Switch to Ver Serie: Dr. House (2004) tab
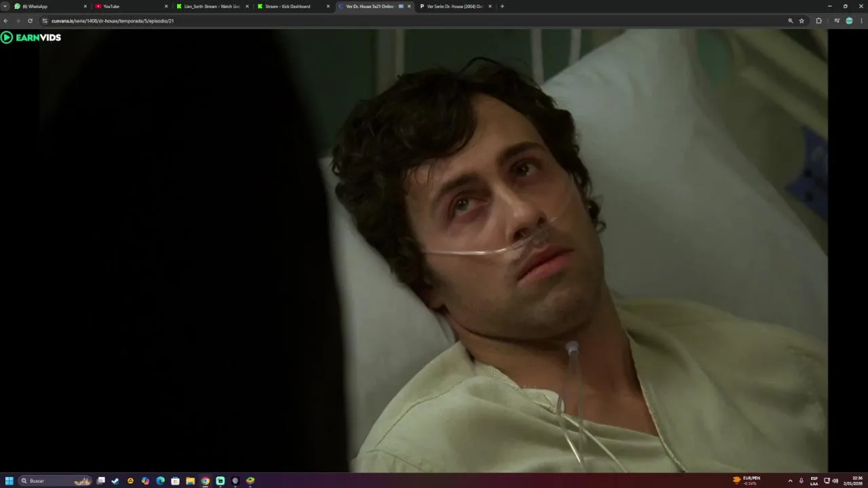Viewport: 868px width, 488px height. 456,6
